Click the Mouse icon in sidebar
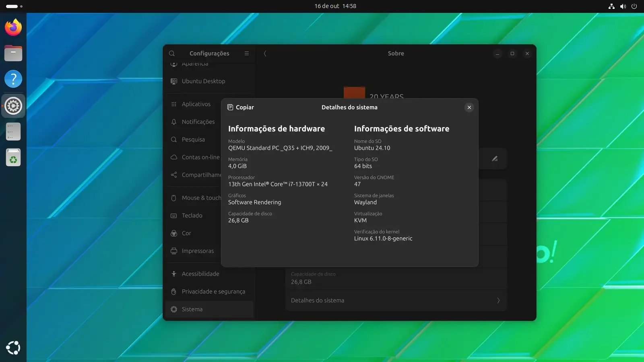This screenshot has width=644, height=362. [174, 198]
